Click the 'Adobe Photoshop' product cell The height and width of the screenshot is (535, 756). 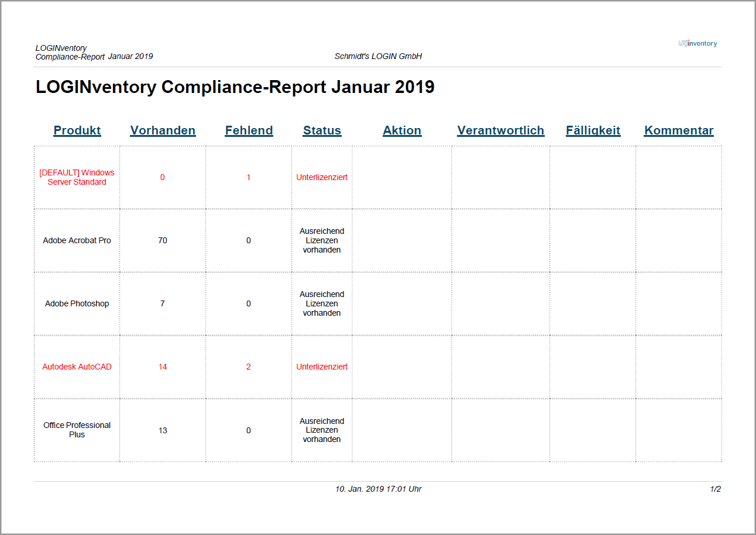point(77,303)
